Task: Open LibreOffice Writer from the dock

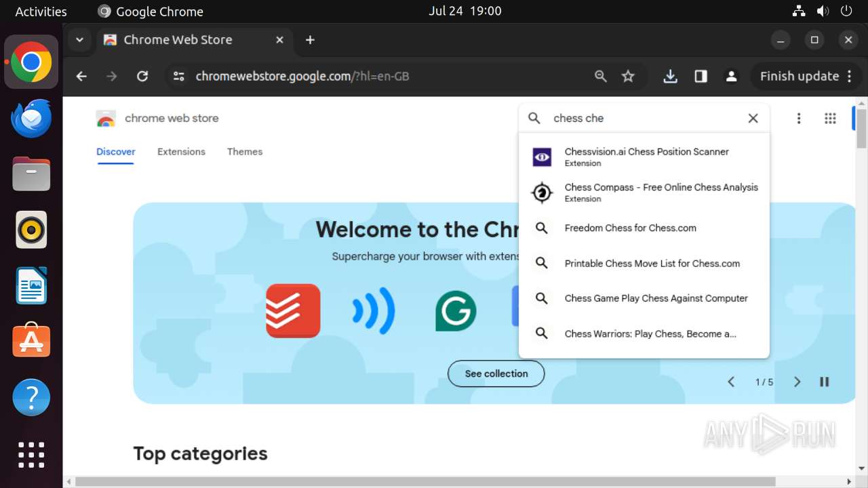Action: tap(31, 285)
